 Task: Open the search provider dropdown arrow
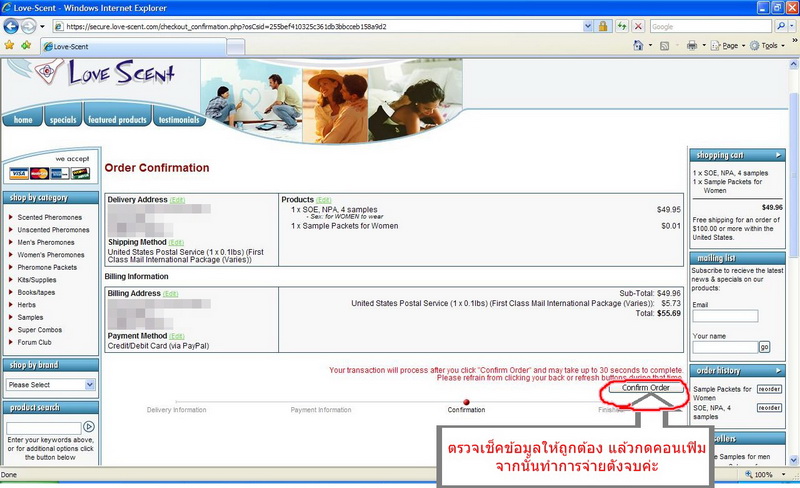point(792,26)
